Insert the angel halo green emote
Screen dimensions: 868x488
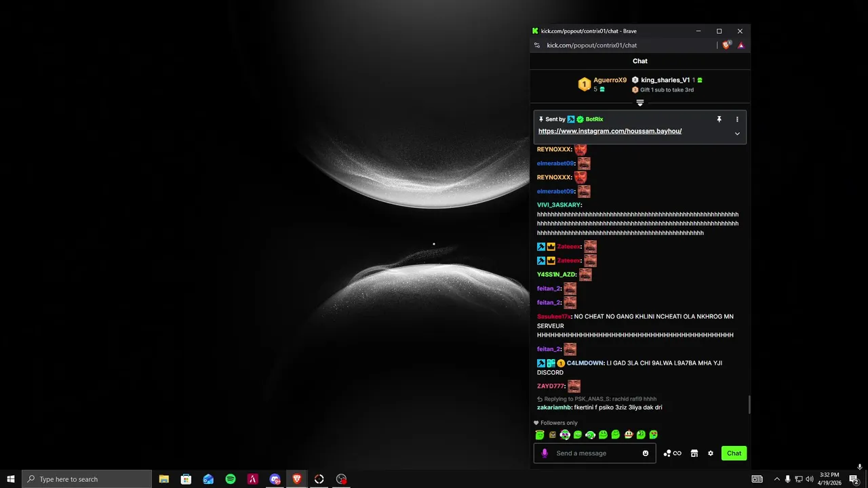(x=540, y=434)
